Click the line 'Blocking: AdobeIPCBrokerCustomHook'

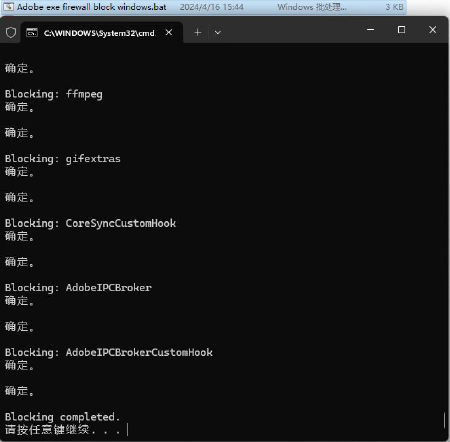point(109,352)
